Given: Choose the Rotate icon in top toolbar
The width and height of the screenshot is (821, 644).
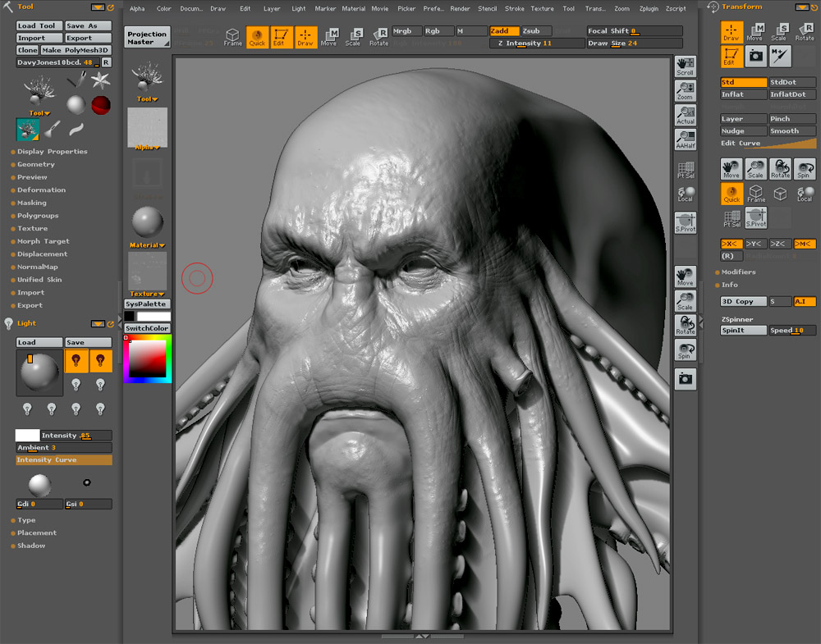Looking at the screenshot, I should (378, 37).
